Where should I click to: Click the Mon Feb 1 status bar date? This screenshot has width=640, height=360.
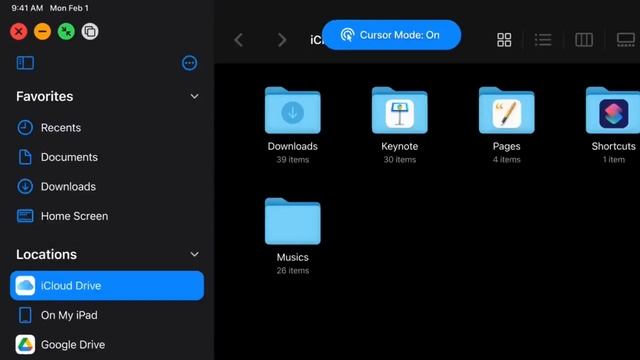pyautogui.click(x=69, y=8)
